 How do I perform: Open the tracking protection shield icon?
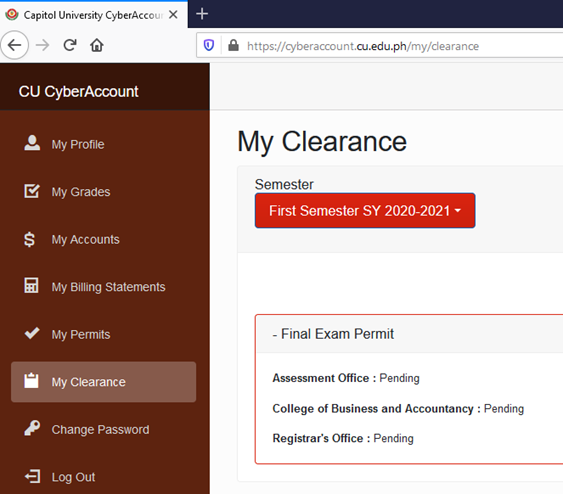tap(209, 45)
